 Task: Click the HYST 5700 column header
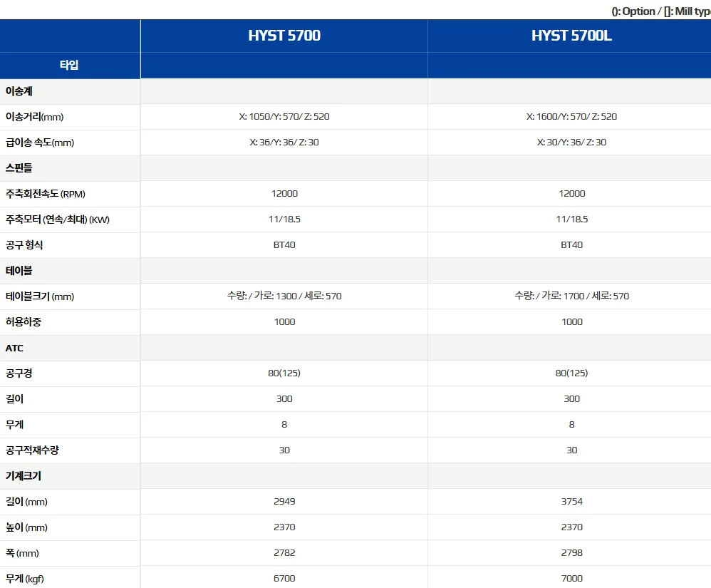(x=284, y=36)
